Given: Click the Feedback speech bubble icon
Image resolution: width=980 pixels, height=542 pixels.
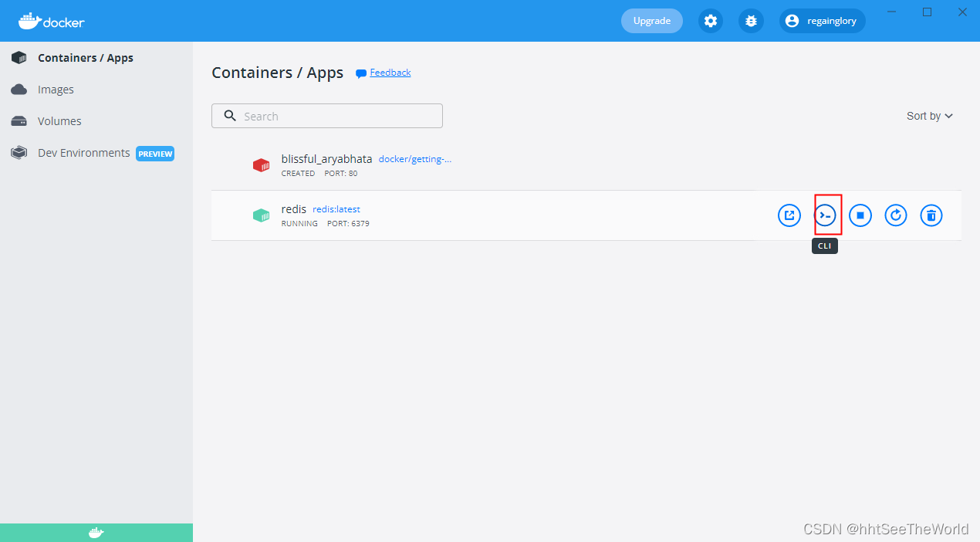Looking at the screenshot, I should point(360,73).
